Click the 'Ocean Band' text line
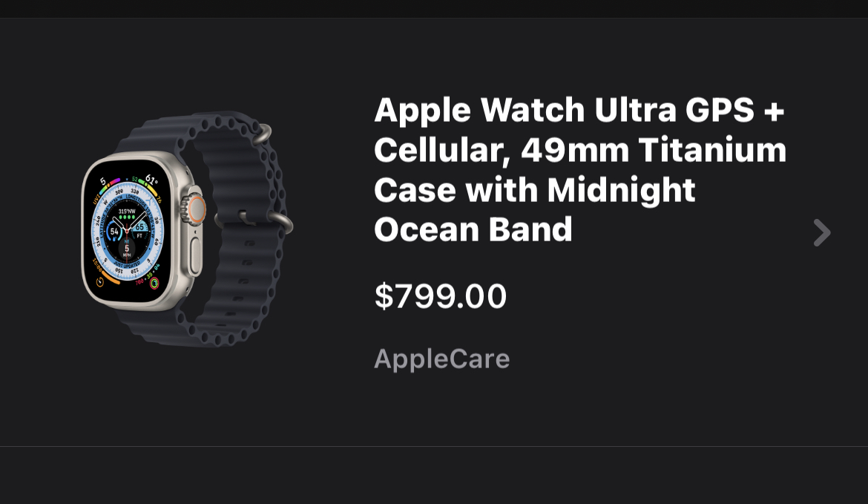Viewport: 868px width, 504px height. [473, 229]
